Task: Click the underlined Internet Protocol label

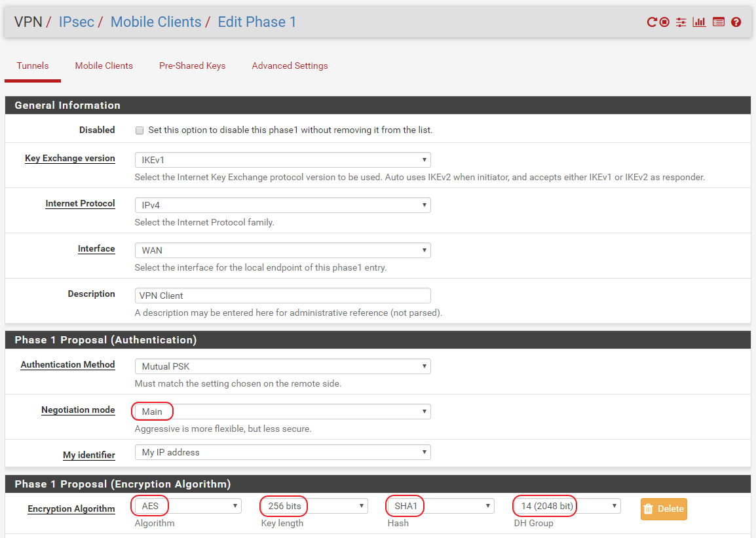Action: [x=80, y=203]
